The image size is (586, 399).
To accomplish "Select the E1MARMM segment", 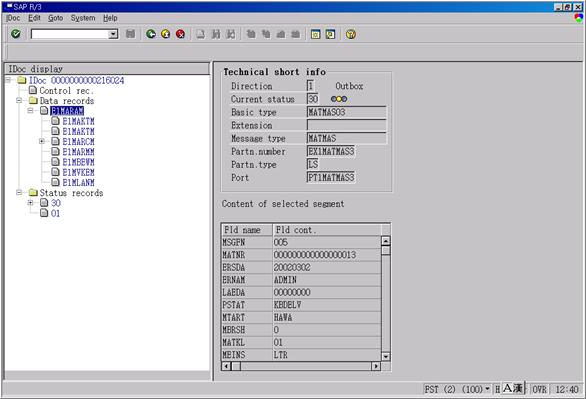I will [78, 152].
